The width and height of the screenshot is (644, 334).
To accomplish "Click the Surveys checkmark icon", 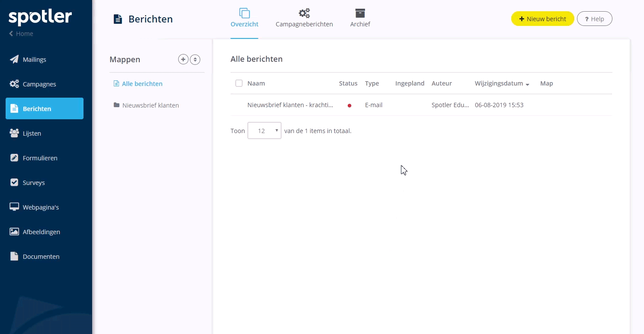I will (14, 182).
